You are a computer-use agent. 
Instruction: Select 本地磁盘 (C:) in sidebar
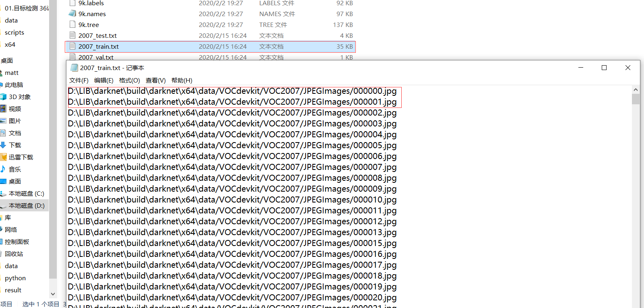pyautogui.click(x=27, y=193)
